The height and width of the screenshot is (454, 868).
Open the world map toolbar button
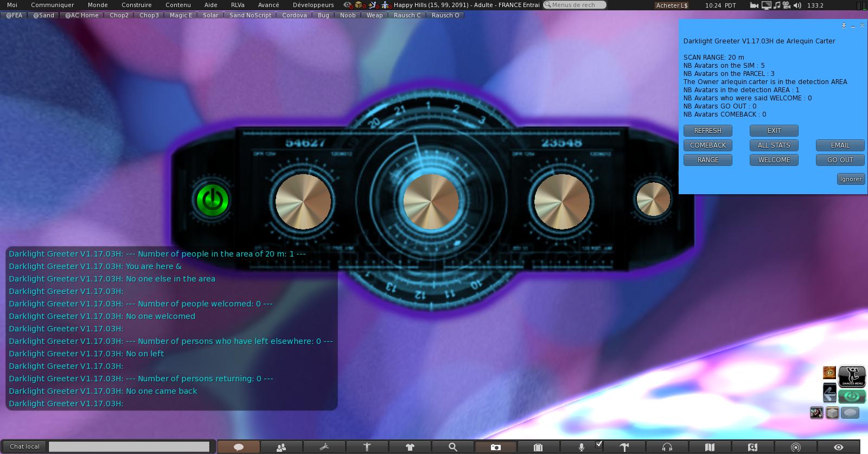pos(710,447)
